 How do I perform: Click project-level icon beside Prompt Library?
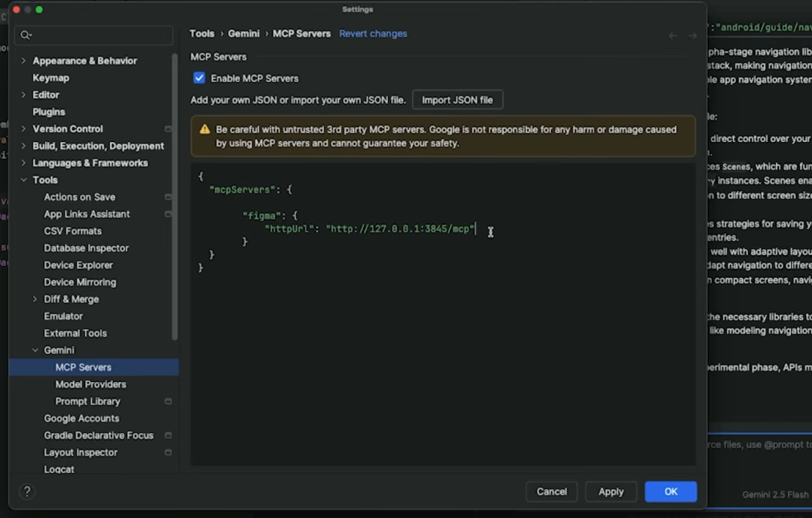(x=168, y=401)
